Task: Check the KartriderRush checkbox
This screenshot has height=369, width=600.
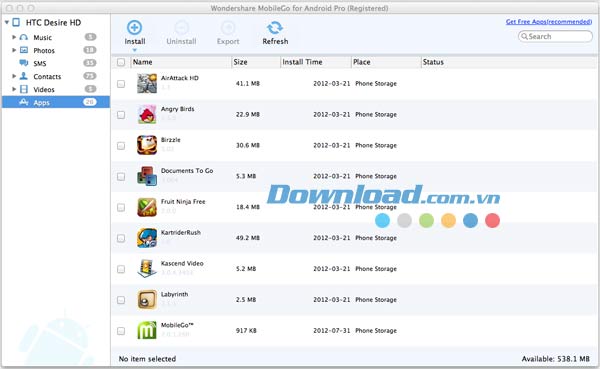Action: pos(121,238)
